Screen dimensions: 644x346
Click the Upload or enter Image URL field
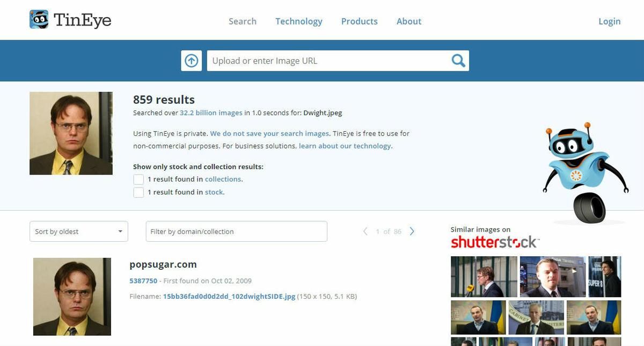tap(328, 61)
